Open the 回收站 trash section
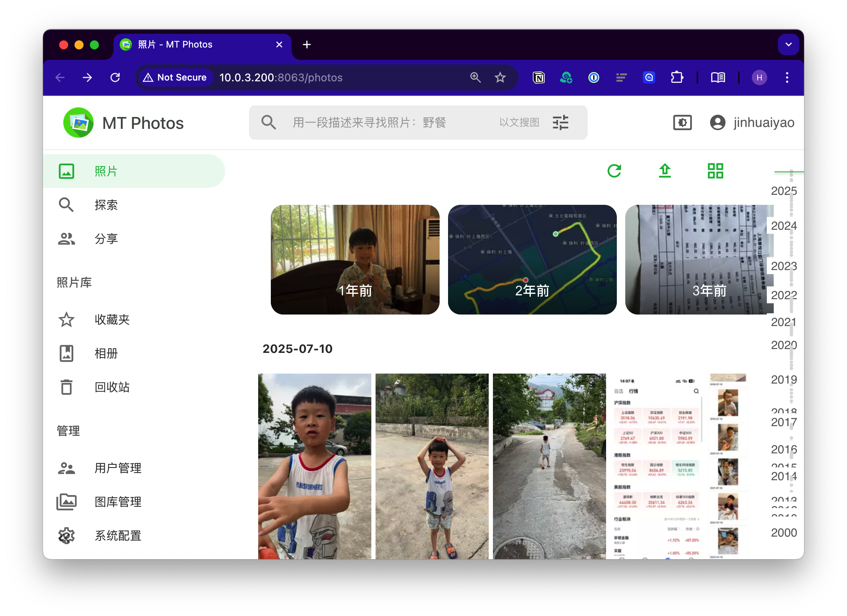The height and width of the screenshot is (616, 847). 112,387
